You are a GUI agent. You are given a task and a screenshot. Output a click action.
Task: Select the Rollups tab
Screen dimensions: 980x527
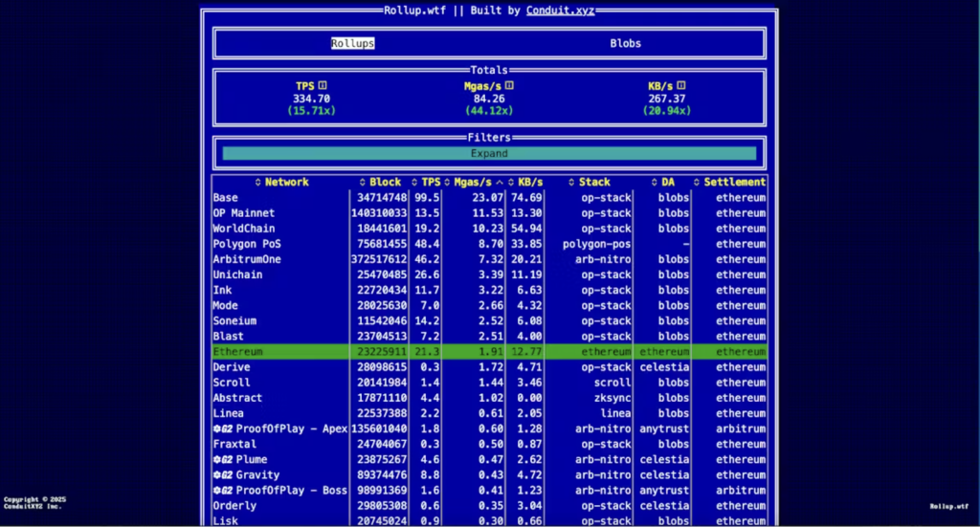click(353, 43)
